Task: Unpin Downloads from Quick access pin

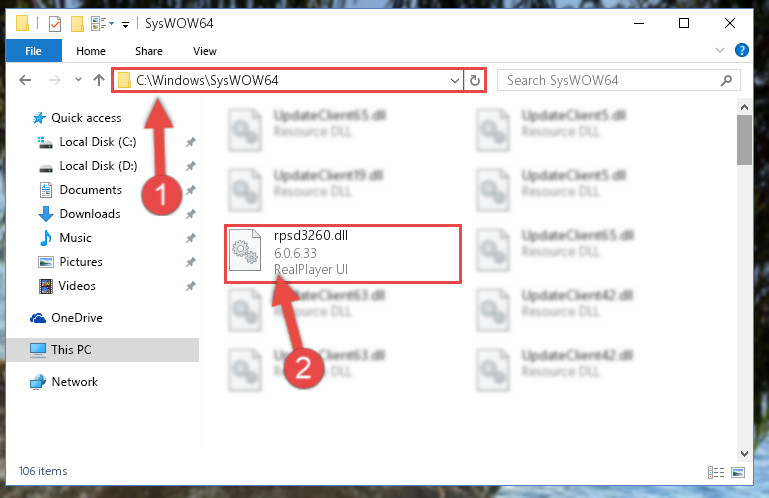Action: click(191, 214)
